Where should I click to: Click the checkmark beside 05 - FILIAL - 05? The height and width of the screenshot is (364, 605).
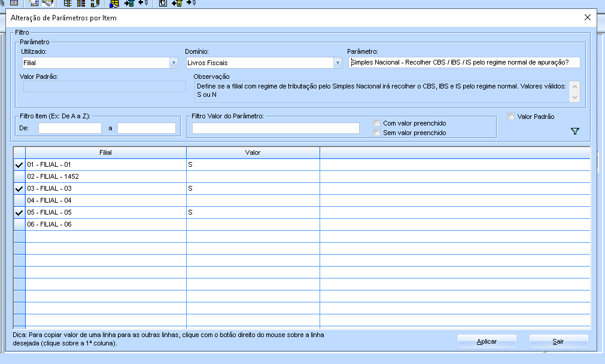(x=19, y=212)
